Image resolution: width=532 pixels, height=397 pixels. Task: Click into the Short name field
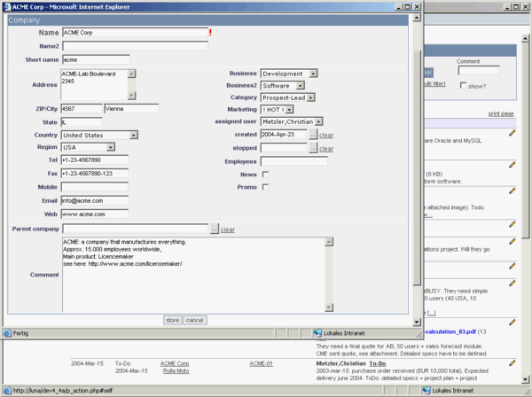click(x=96, y=59)
